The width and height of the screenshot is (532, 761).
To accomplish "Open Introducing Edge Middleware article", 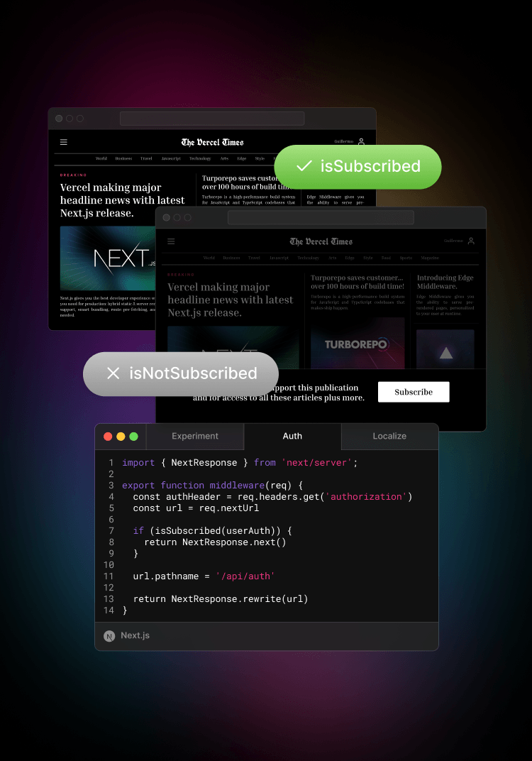I will point(445,282).
